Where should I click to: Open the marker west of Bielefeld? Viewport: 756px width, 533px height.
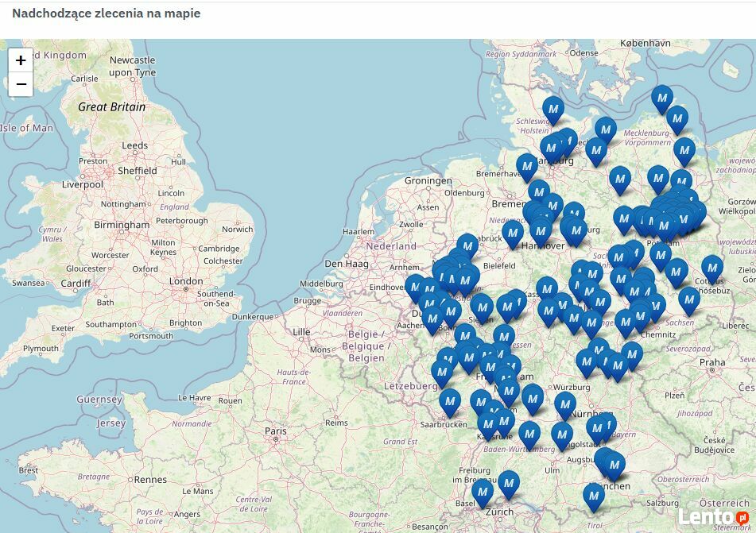467,246
